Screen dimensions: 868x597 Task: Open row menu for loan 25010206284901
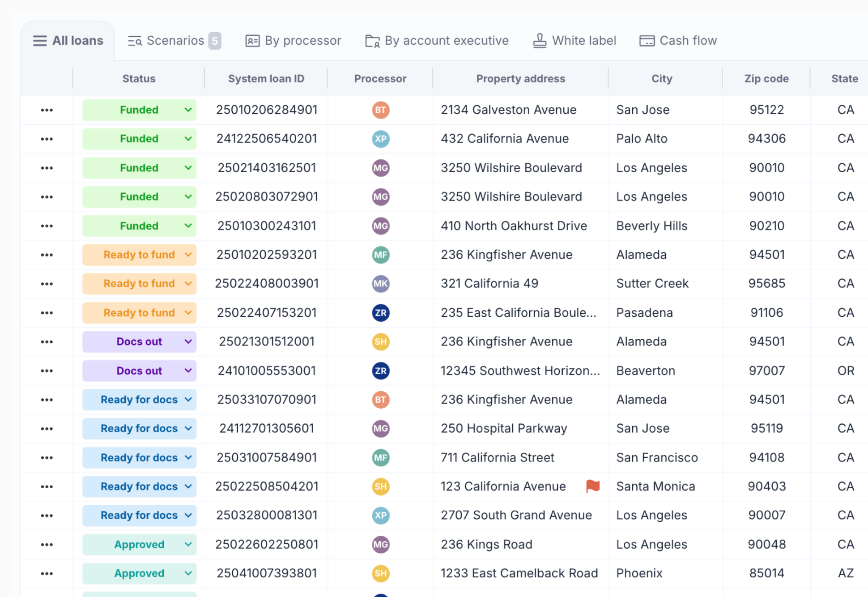click(47, 110)
